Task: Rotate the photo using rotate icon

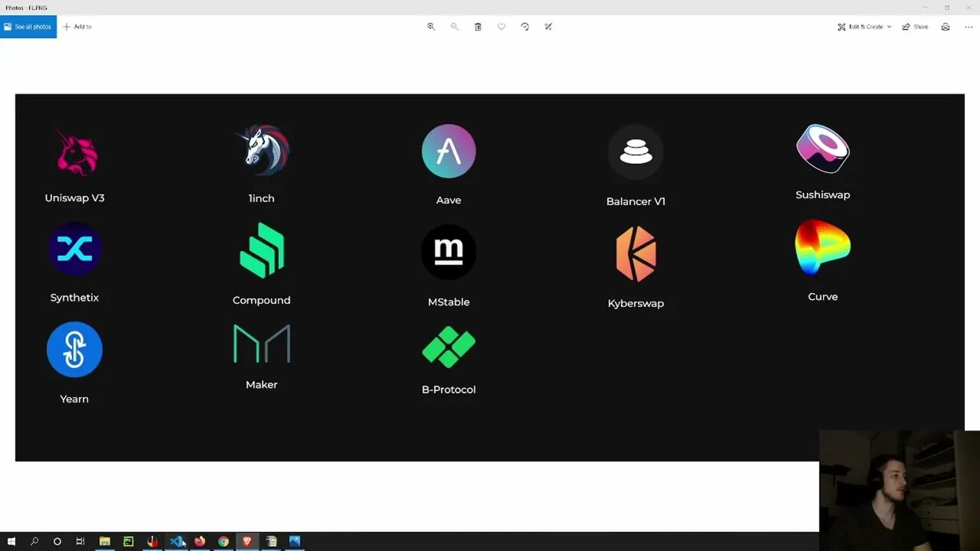Action: tap(525, 27)
